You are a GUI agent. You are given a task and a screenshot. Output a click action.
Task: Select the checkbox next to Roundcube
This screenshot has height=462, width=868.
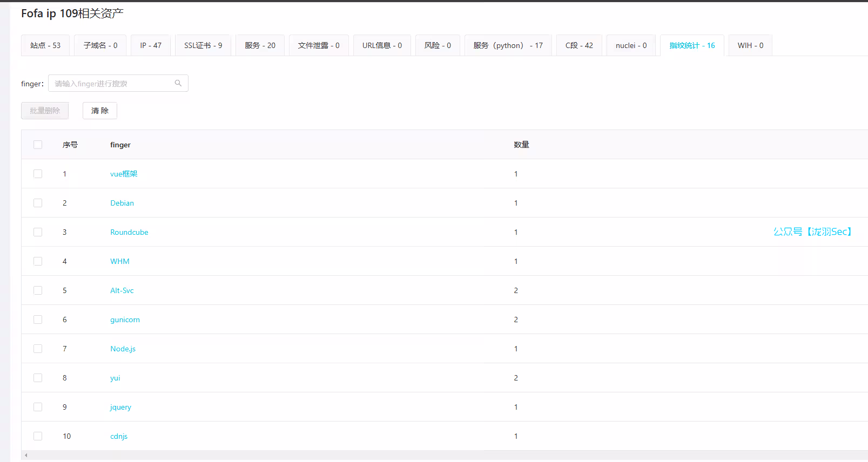coord(38,232)
